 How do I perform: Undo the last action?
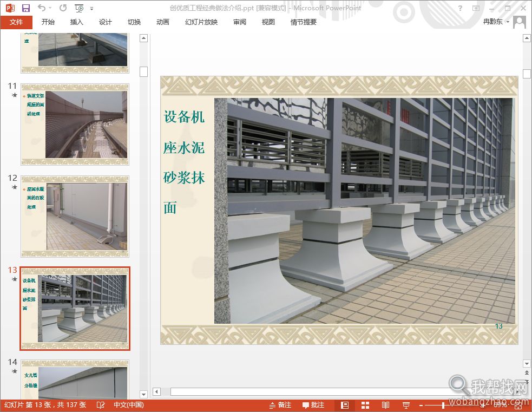point(41,8)
